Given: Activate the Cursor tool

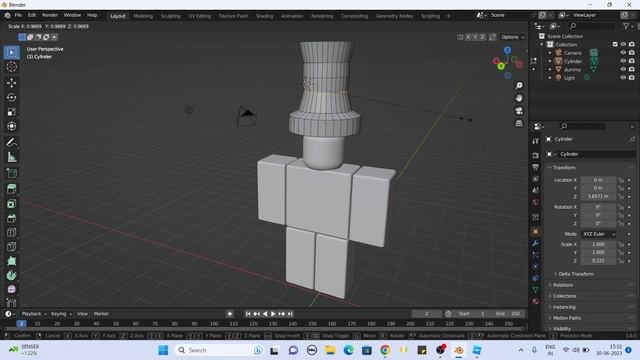Looking at the screenshot, I should pos(11,67).
